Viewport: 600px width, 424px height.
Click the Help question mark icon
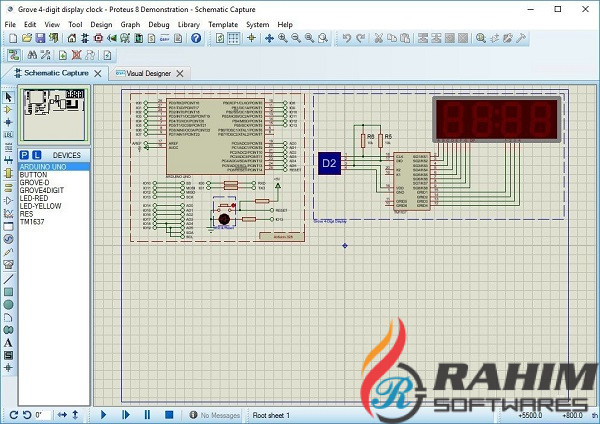click(x=196, y=38)
